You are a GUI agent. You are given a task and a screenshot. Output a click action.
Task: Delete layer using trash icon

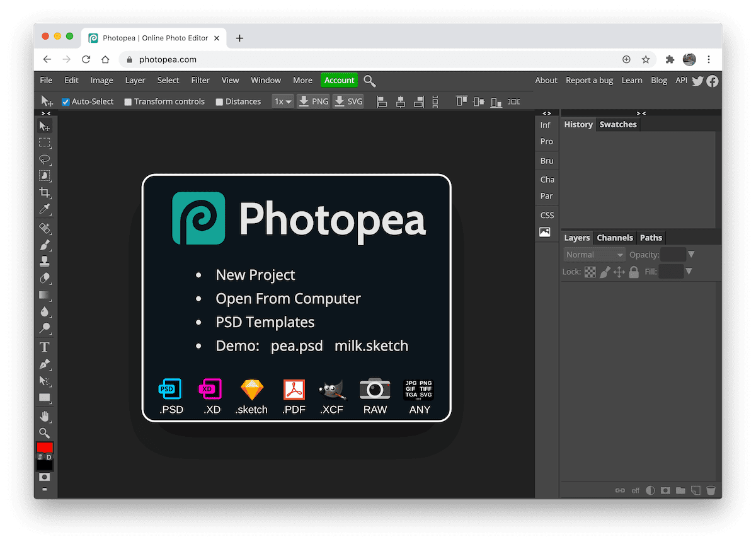click(711, 490)
